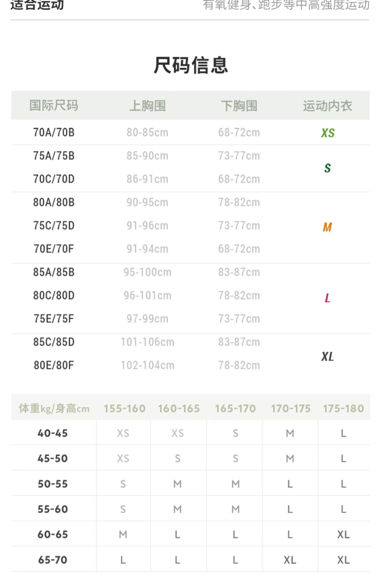This screenshot has height=588, width=380.
Task: Select the 65-70 weight row label
Action: (x=53, y=560)
